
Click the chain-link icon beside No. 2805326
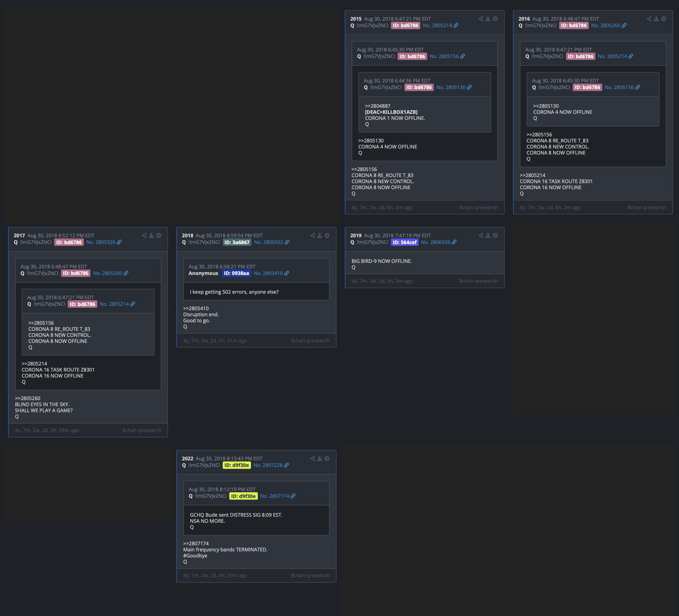click(x=119, y=242)
